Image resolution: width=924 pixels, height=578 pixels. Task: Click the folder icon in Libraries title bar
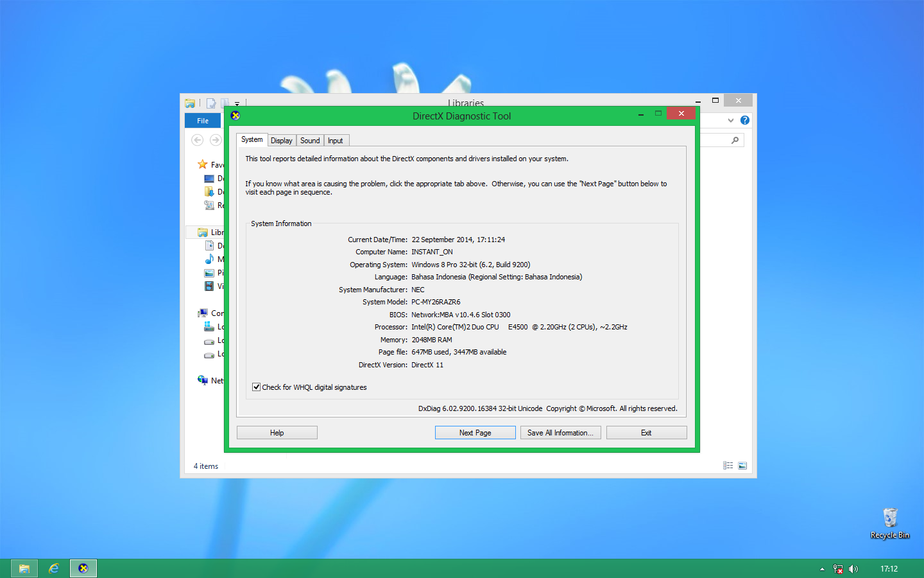click(x=190, y=103)
